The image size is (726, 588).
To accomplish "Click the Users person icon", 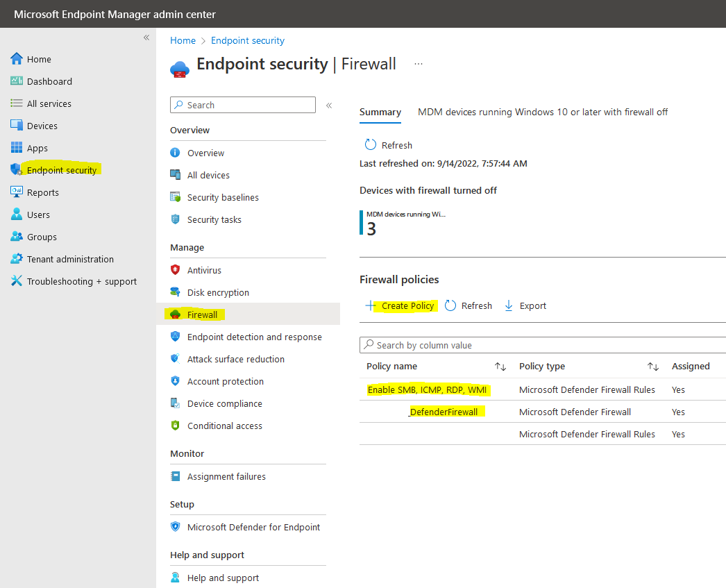I will point(17,215).
